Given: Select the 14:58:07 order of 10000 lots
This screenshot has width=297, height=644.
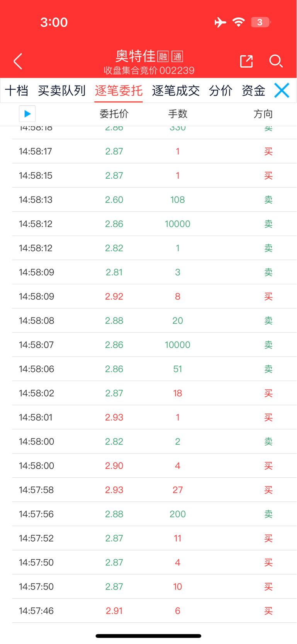Looking at the screenshot, I should [154, 345].
